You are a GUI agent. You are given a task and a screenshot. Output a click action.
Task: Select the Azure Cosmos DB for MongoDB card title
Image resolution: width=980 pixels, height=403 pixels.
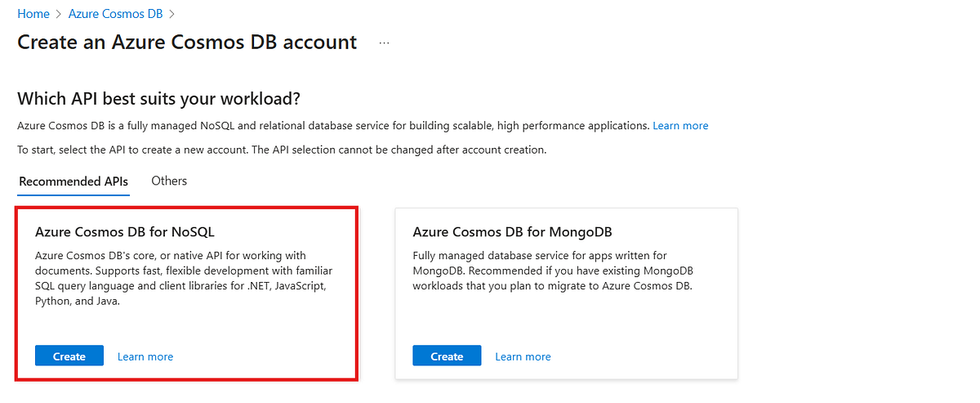[x=513, y=231]
